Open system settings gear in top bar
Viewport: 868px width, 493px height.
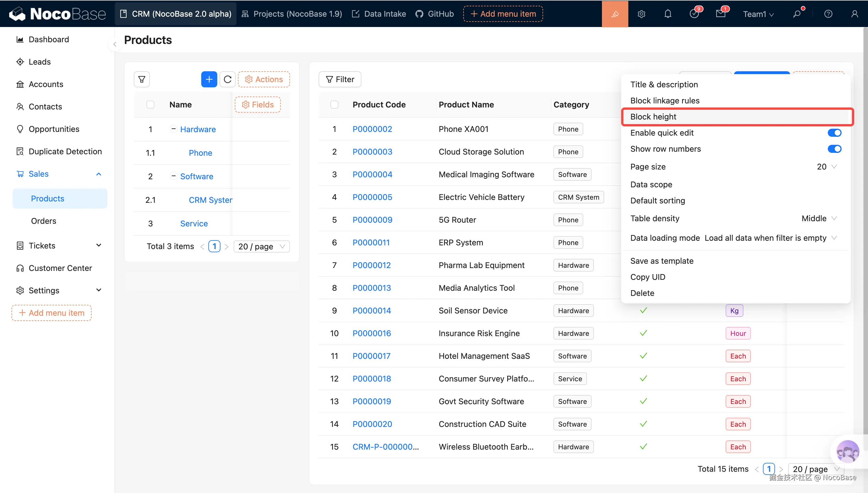[x=641, y=14]
